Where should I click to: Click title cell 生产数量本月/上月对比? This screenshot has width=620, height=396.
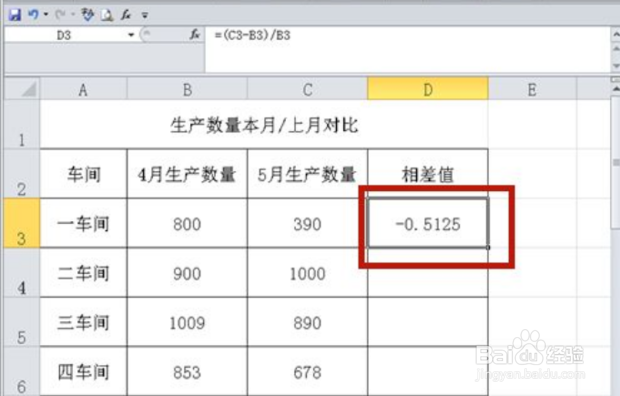[264, 125]
